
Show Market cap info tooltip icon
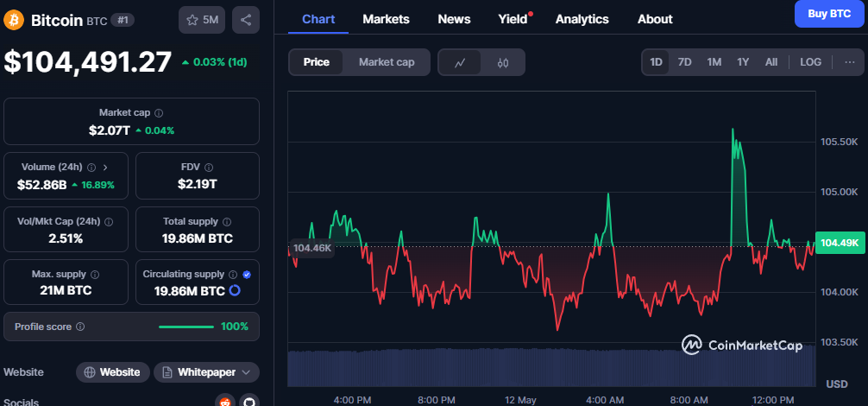(159, 113)
